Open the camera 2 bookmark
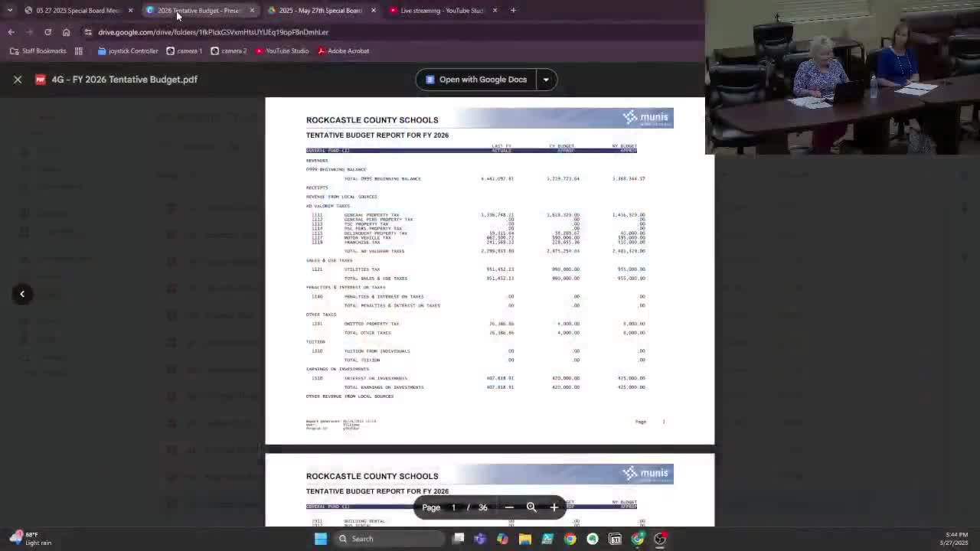This screenshot has width=980, height=551. click(228, 51)
